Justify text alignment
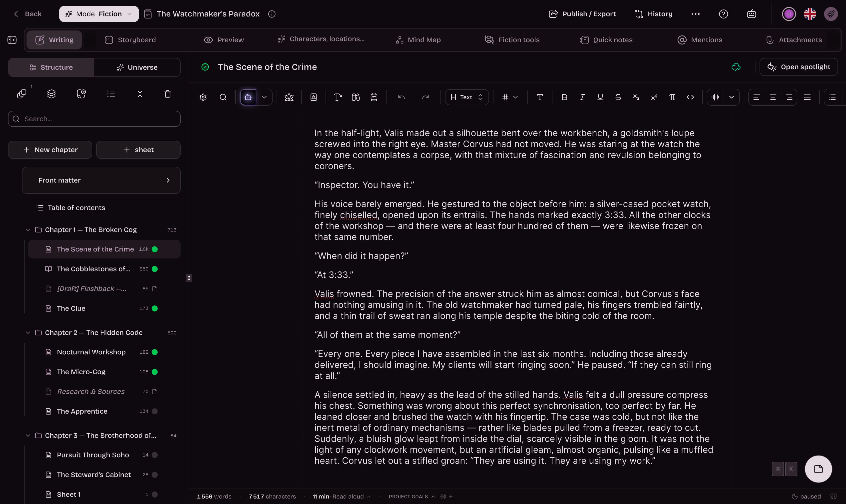The height and width of the screenshot is (504, 846). point(807,97)
